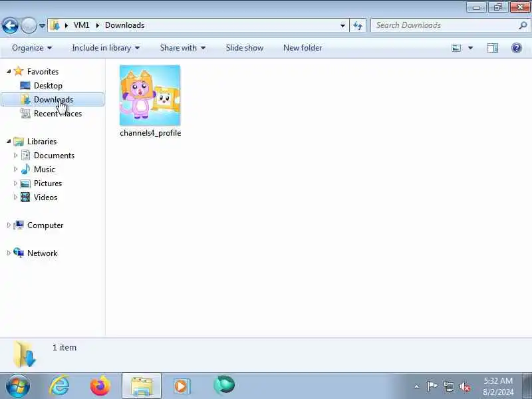
Task: Open the address bar history dropdown
Action: coord(342,25)
